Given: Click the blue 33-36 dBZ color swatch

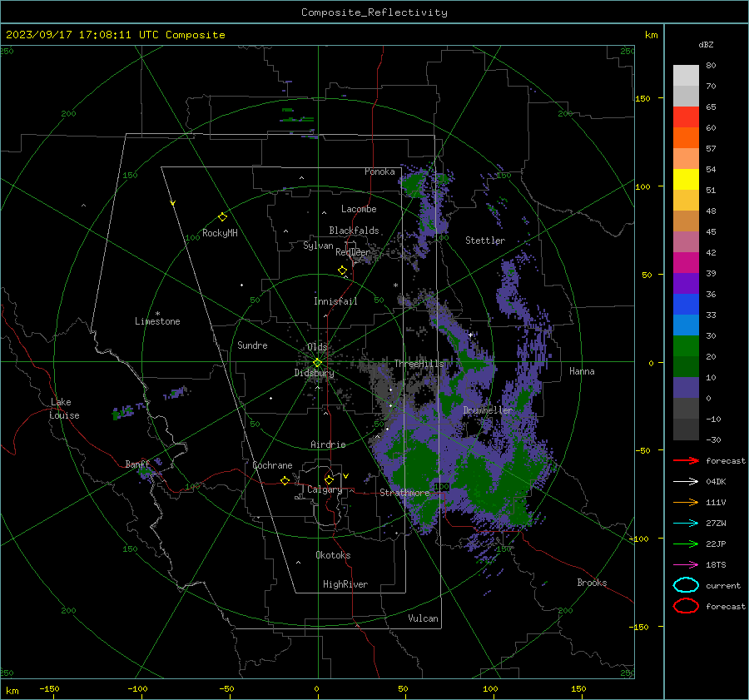Looking at the screenshot, I should pos(686,304).
